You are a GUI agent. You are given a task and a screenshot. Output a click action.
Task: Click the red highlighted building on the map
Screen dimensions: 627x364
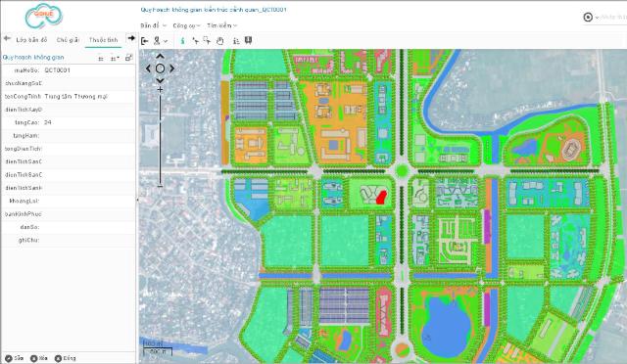(381, 198)
